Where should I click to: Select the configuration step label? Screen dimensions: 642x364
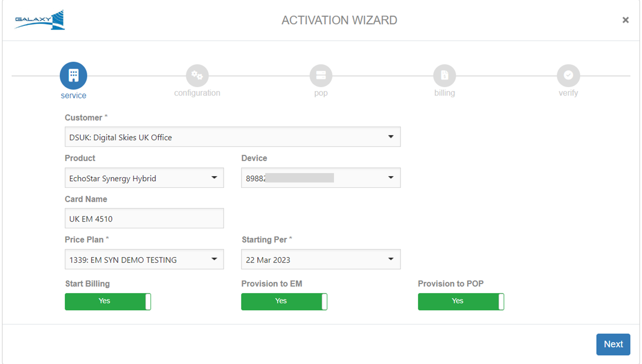coord(197,93)
